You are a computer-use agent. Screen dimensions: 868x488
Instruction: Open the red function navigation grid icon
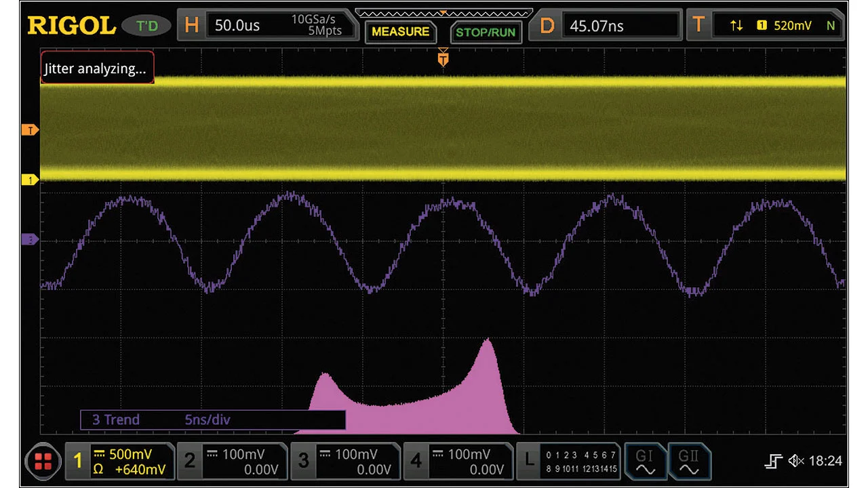[43, 462]
